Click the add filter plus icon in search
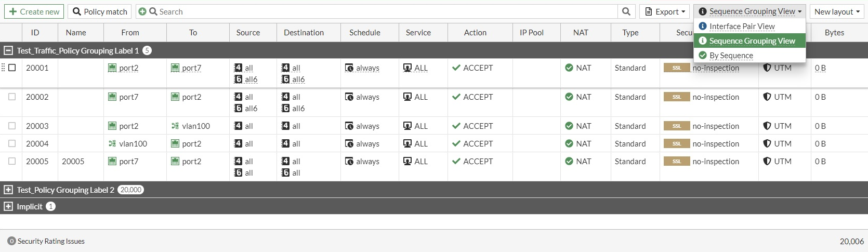 (142, 11)
